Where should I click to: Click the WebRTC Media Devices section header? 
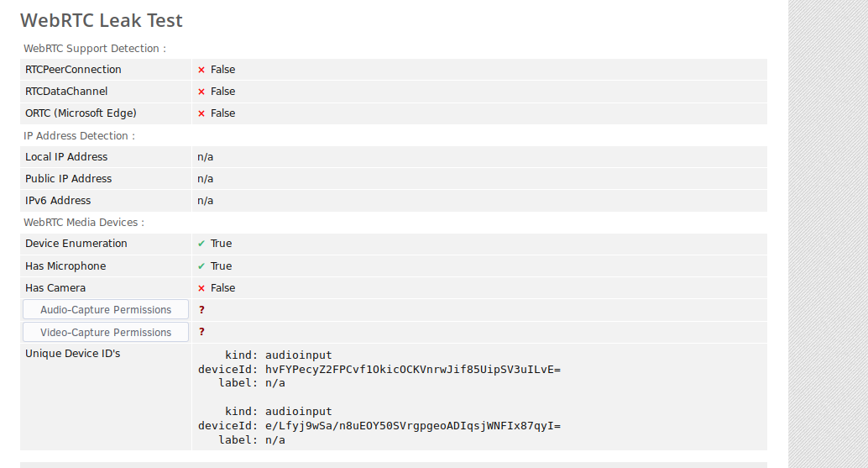[x=84, y=223]
